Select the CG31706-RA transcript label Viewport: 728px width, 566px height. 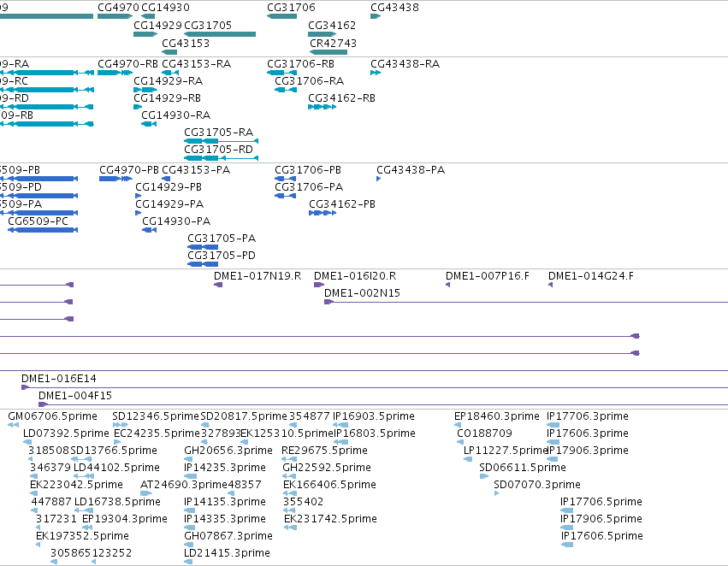309,80
